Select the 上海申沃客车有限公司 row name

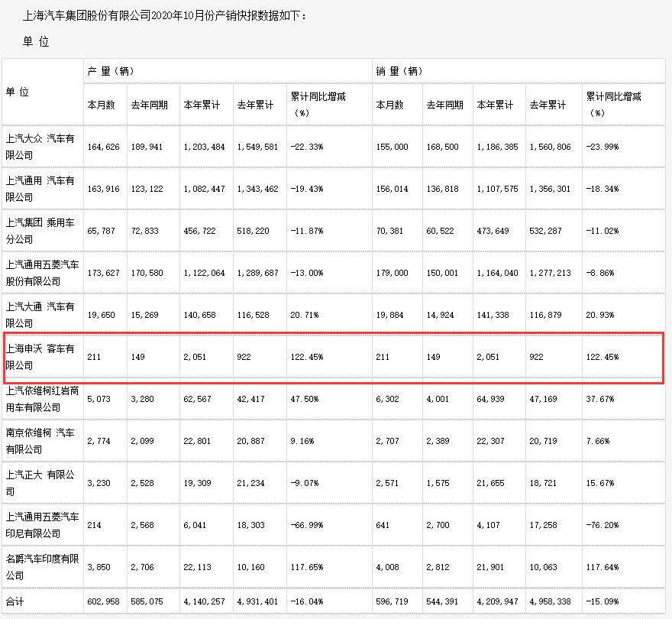[x=40, y=357]
